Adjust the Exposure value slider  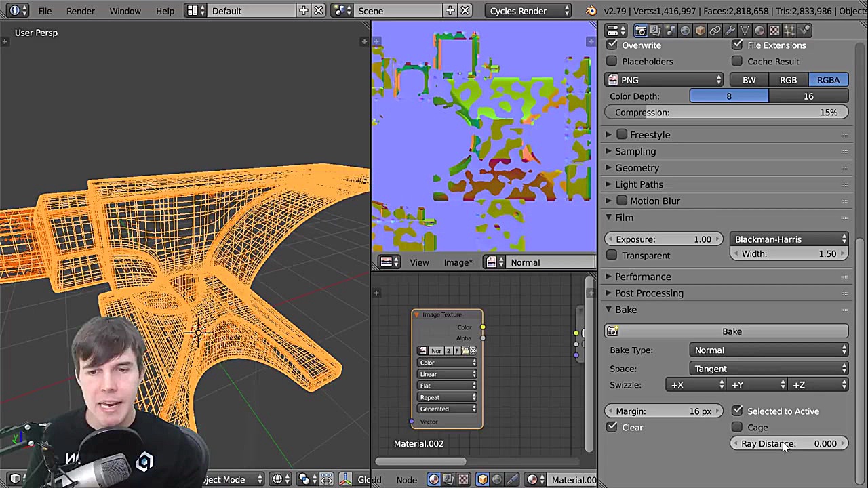coord(665,239)
